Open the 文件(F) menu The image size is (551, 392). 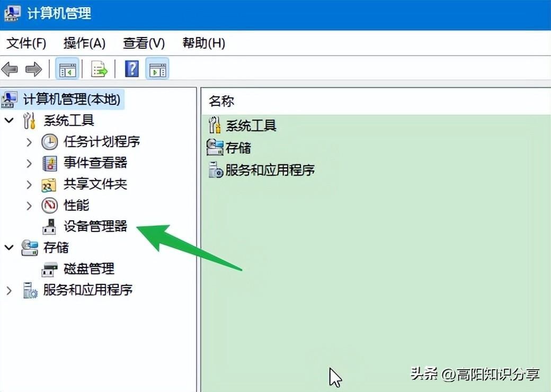click(26, 43)
